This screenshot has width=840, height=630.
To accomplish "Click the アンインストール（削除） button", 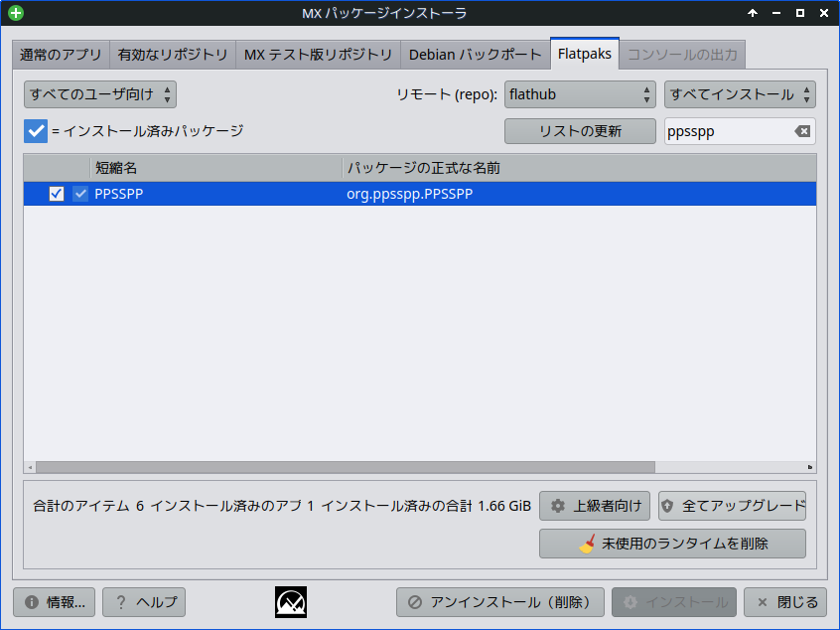I will (x=500, y=602).
